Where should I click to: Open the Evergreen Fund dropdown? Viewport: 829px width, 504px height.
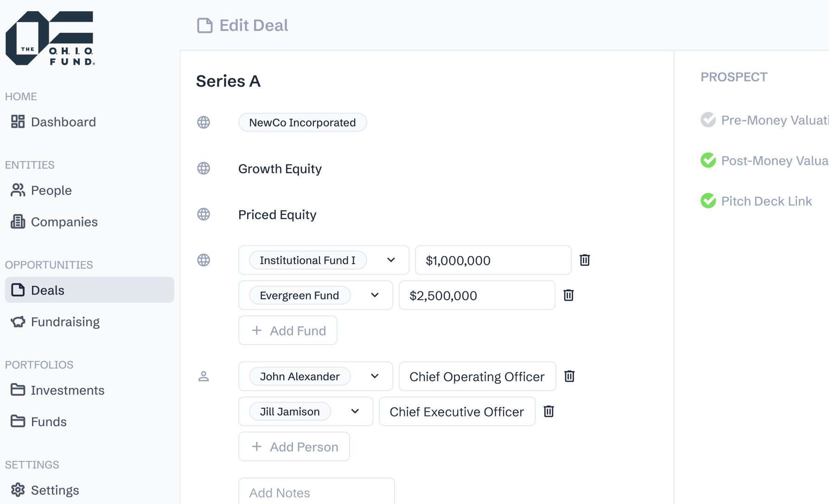[375, 295]
